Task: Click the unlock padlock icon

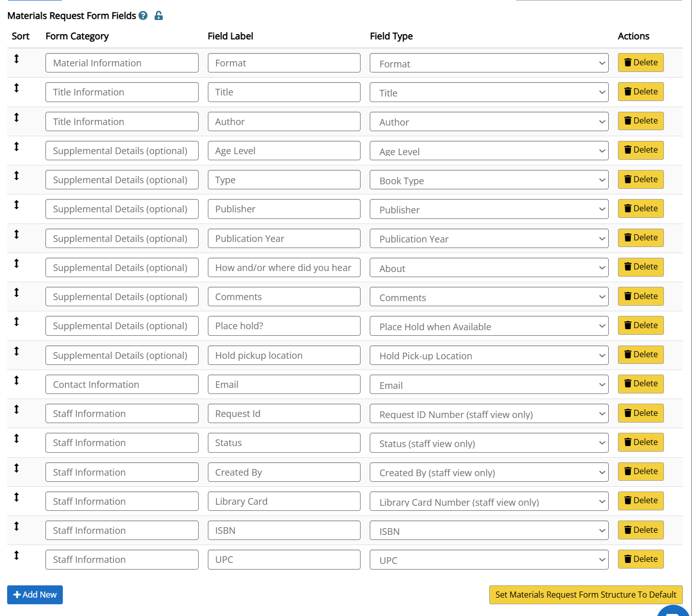Action: 159,16
